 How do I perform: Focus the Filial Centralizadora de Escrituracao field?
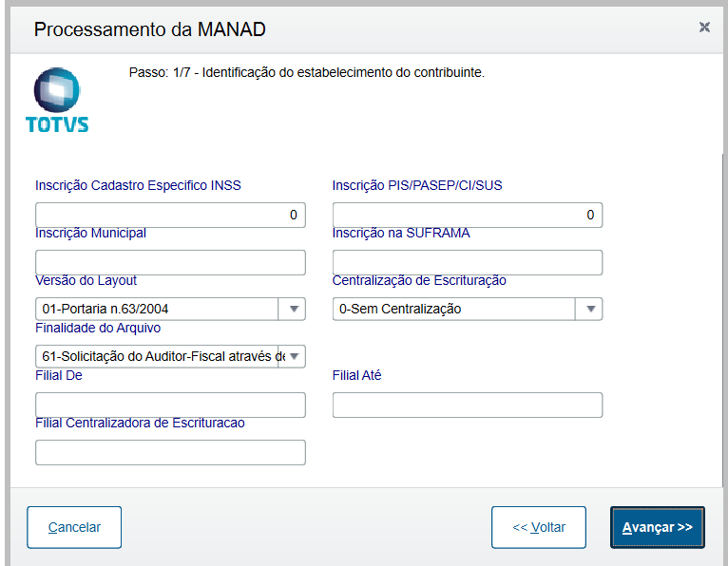[x=170, y=453]
